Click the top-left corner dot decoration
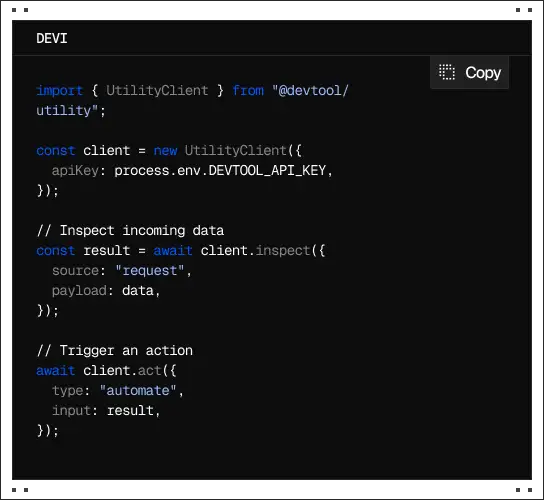The image size is (544, 500). [14, 10]
